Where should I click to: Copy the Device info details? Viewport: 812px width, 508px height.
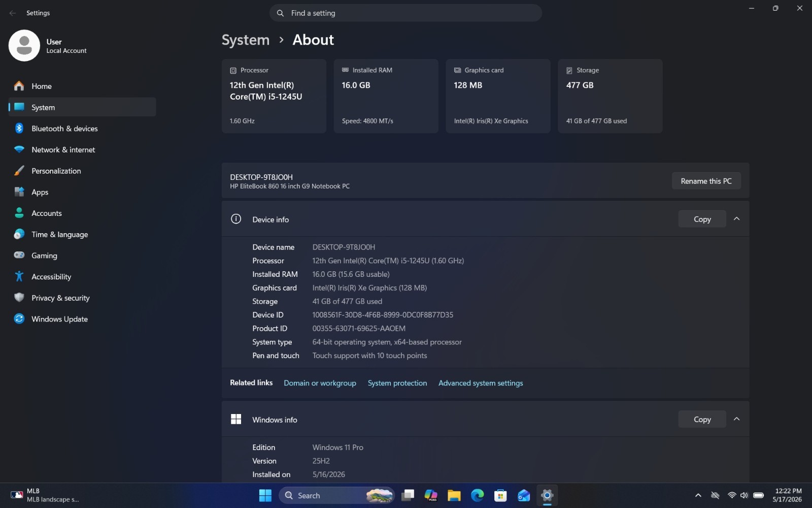tap(702, 219)
